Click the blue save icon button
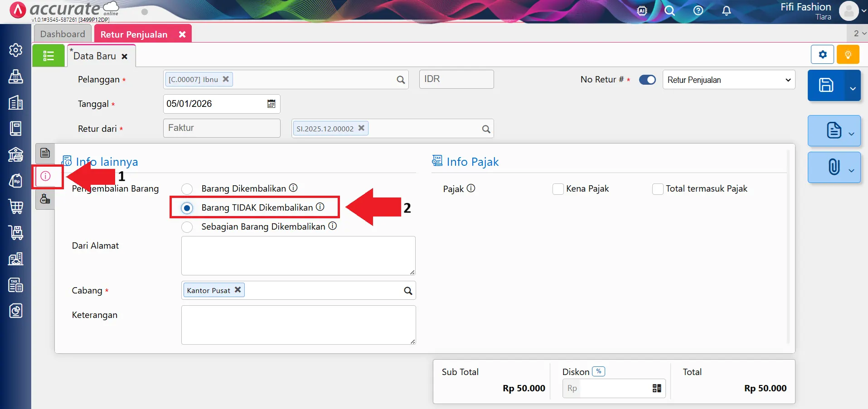 (x=826, y=85)
